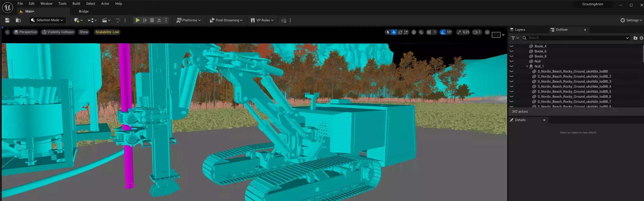Open the Selection Mode dropdown
Viewport: 644px width, 201px height.
pyautogui.click(x=47, y=20)
